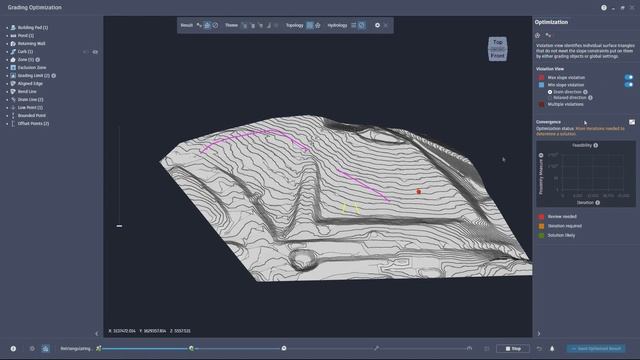
Task: Select third Result view icon in toolbar
Action: pyautogui.click(x=215, y=25)
